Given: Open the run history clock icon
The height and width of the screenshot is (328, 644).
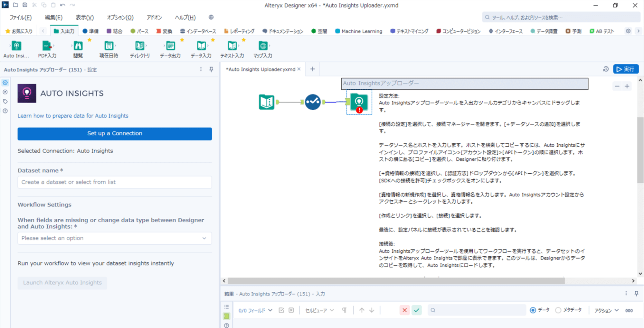Looking at the screenshot, I should [606, 69].
